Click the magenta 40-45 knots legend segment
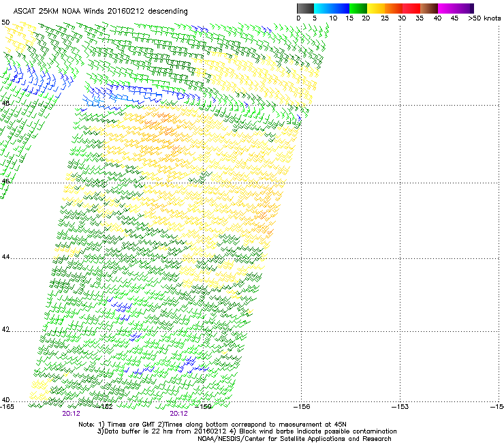 [x=447, y=8]
